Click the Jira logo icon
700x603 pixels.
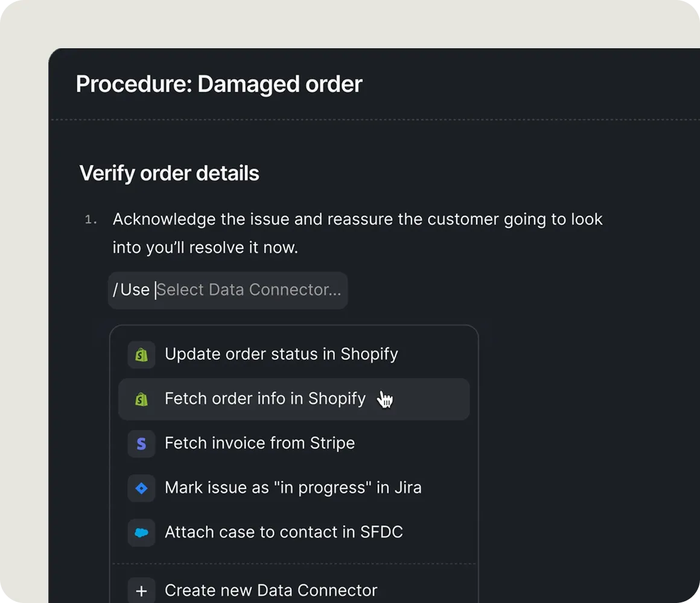click(x=141, y=488)
